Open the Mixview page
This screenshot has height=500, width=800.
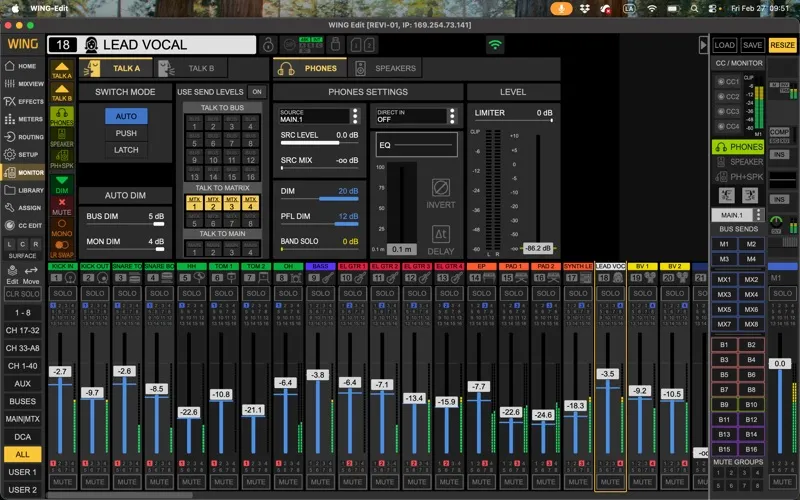point(23,84)
